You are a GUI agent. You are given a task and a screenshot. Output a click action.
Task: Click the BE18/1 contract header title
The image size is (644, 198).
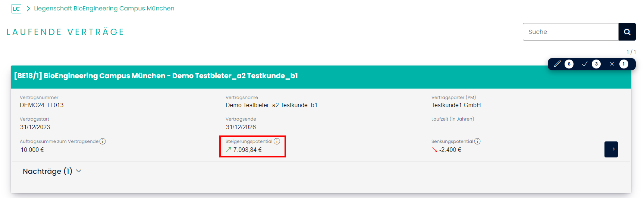tap(156, 76)
